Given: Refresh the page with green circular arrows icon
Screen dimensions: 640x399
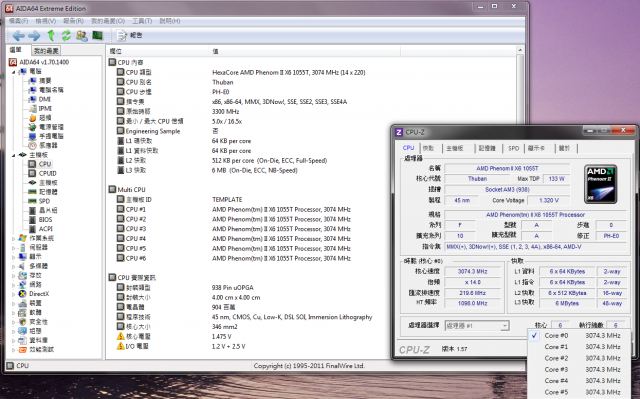Looking at the screenshot, I should pyautogui.click(x=66, y=35).
